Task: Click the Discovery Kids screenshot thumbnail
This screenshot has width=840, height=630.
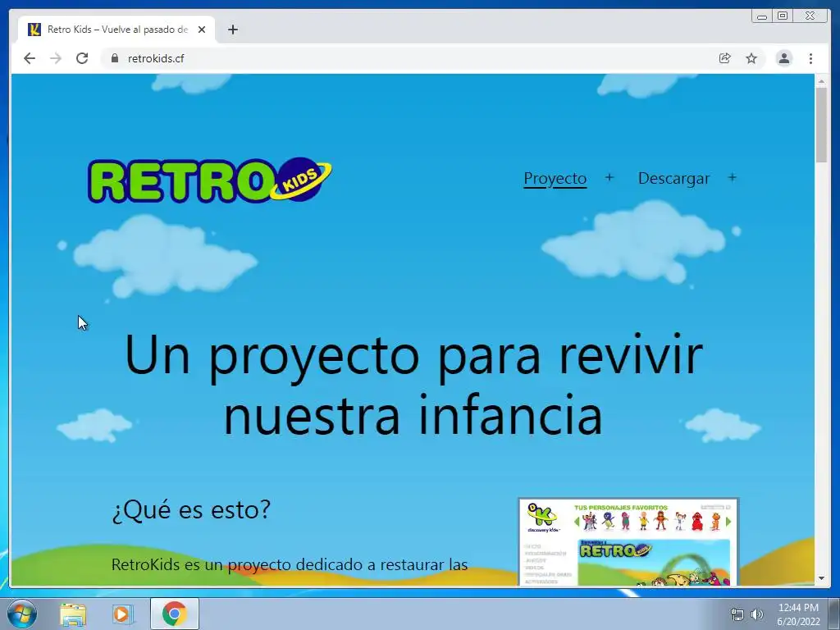Action: [x=628, y=541]
